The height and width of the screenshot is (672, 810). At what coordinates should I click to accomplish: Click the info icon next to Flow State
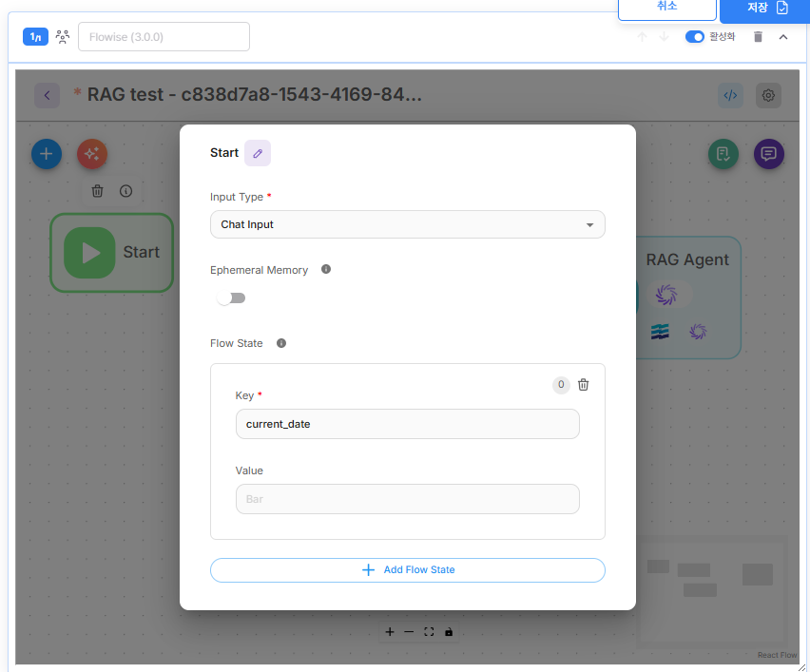281,343
